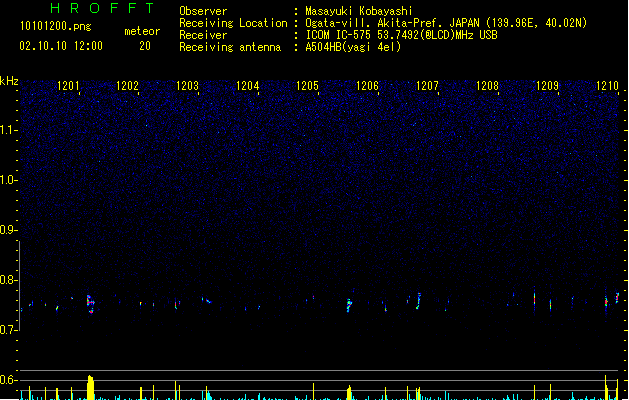Click the 1.0 kHz axis label
The width and height of the screenshot is (629, 400).
(x=8, y=180)
